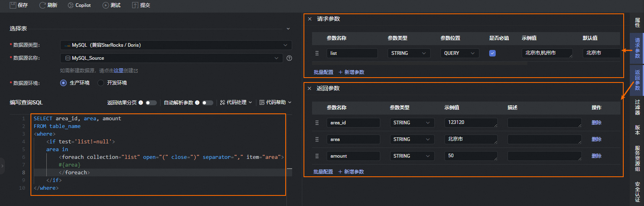Toggle the 返回结果分页 switch
The width and height of the screenshot is (644, 206).
click(x=151, y=103)
